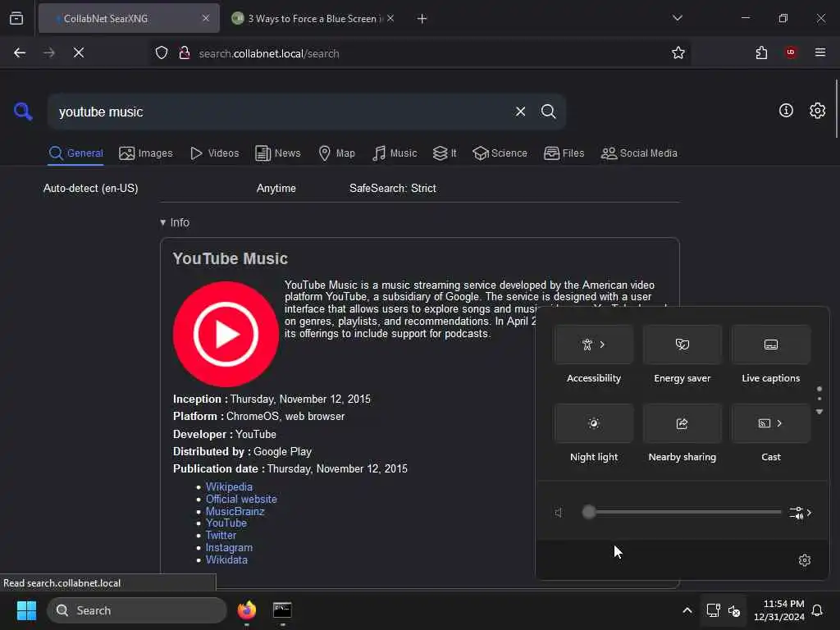Open the Firefox application menu

click(x=819, y=52)
